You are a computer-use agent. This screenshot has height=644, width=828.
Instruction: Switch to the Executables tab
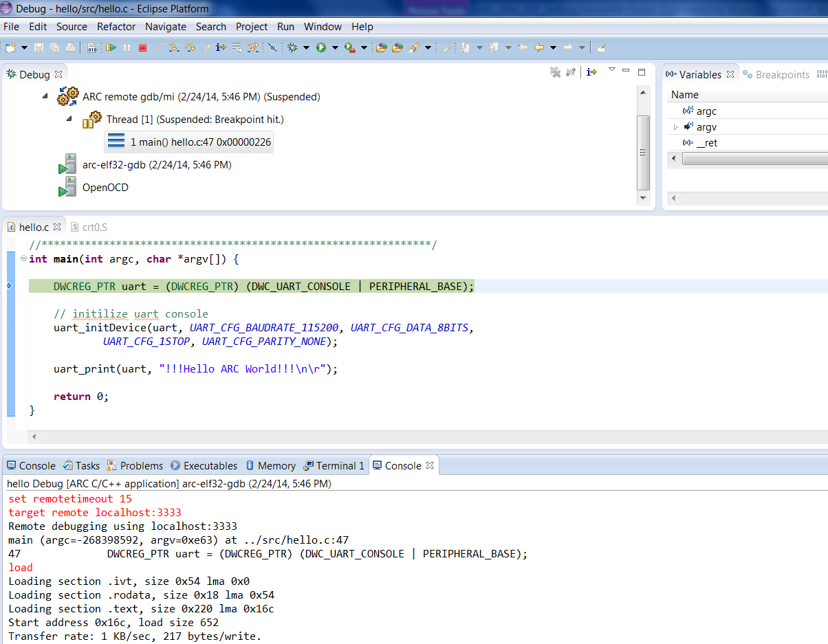[x=204, y=465]
